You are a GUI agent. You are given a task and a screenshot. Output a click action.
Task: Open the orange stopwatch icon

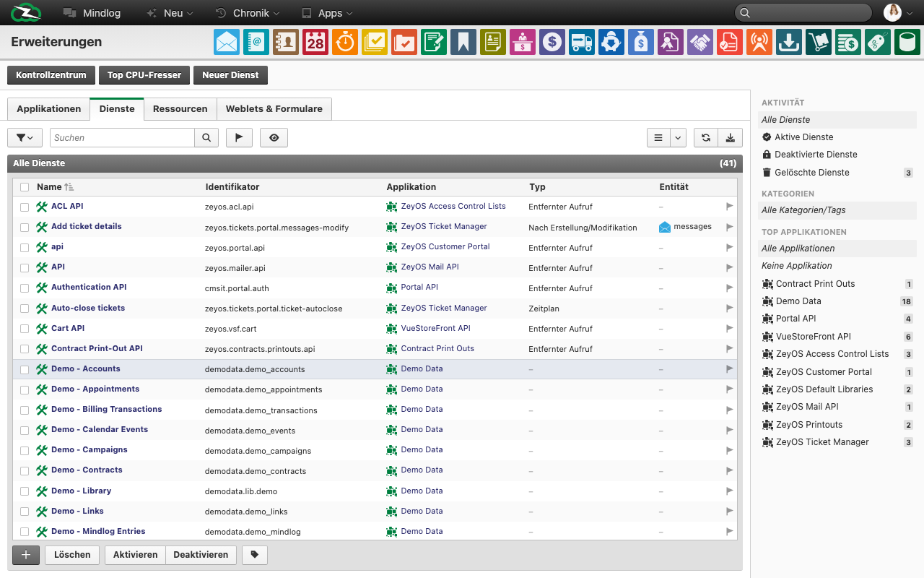(345, 42)
